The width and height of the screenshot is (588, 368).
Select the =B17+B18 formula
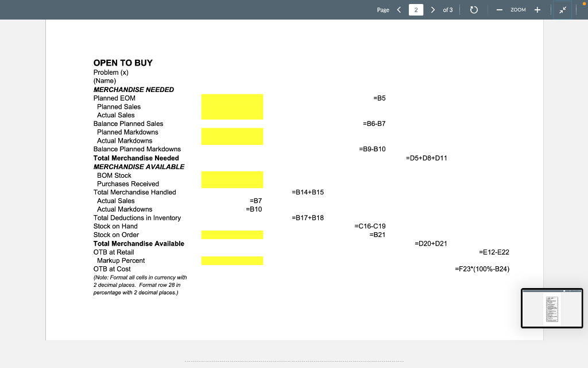click(308, 218)
